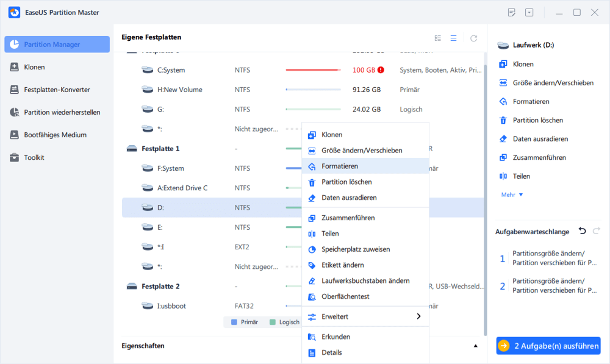610x364 pixels.
Task: Open the Partition Manager tab
Action: click(57, 45)
